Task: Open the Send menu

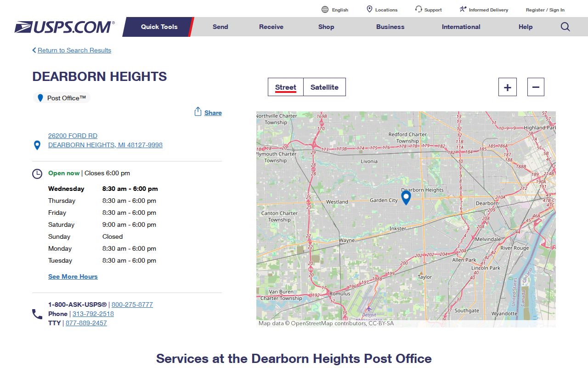Action: click(220, 27)
